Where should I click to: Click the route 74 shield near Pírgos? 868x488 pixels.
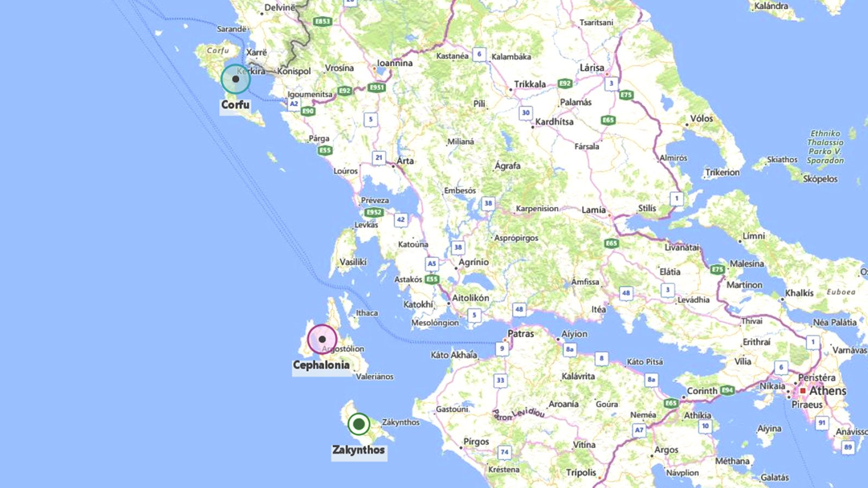[x=505, y=452]
